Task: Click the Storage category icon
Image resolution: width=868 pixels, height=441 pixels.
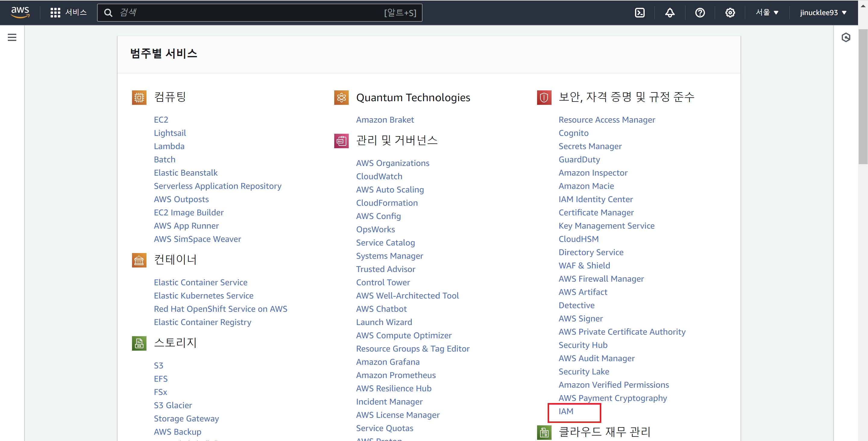Action: (x=139, y=343)
